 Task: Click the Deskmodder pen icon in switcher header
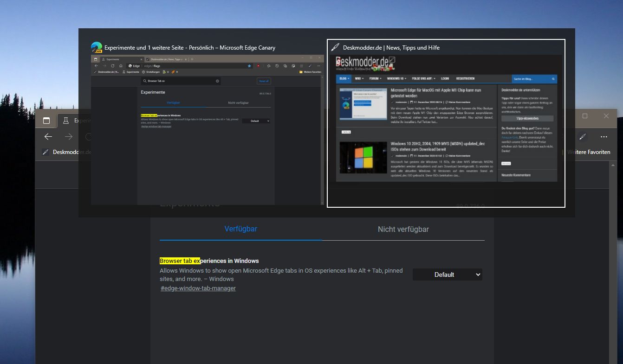334,47
